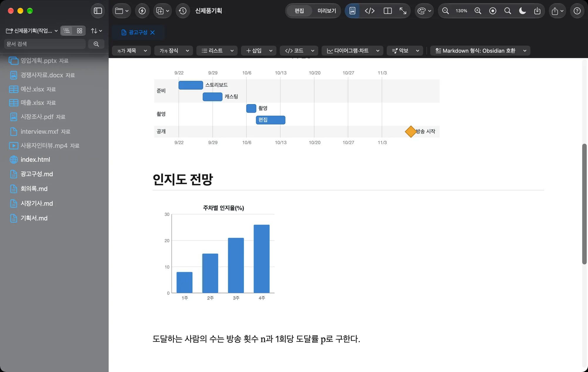Click the zoom out magnifier icon
588x372 pixels.
pos(445,11)
